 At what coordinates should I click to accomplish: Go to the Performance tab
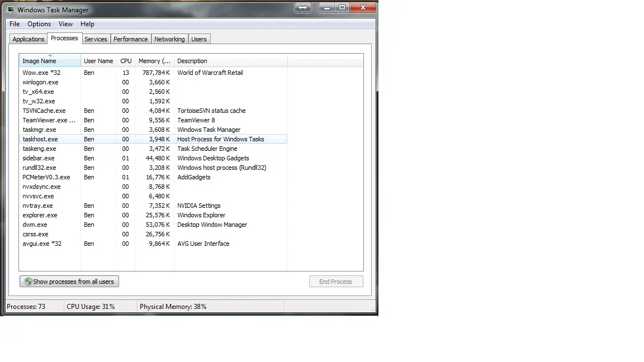(x=130, y=39)
